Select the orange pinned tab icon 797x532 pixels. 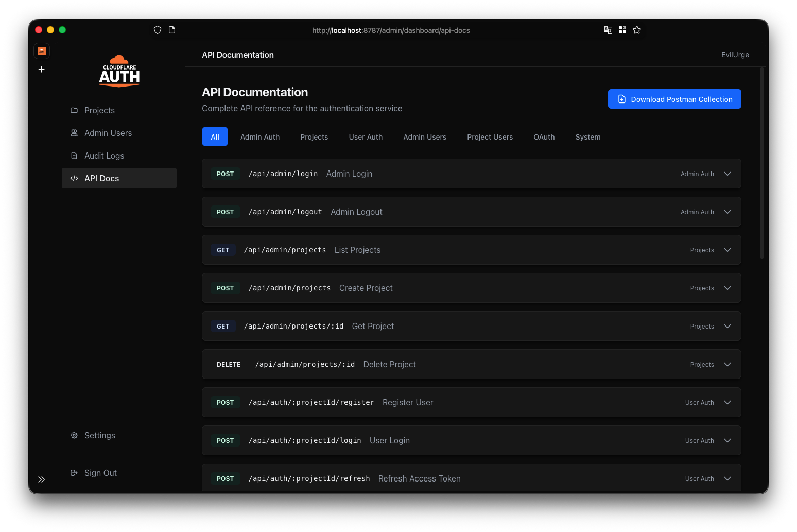[x=42, y=51]
